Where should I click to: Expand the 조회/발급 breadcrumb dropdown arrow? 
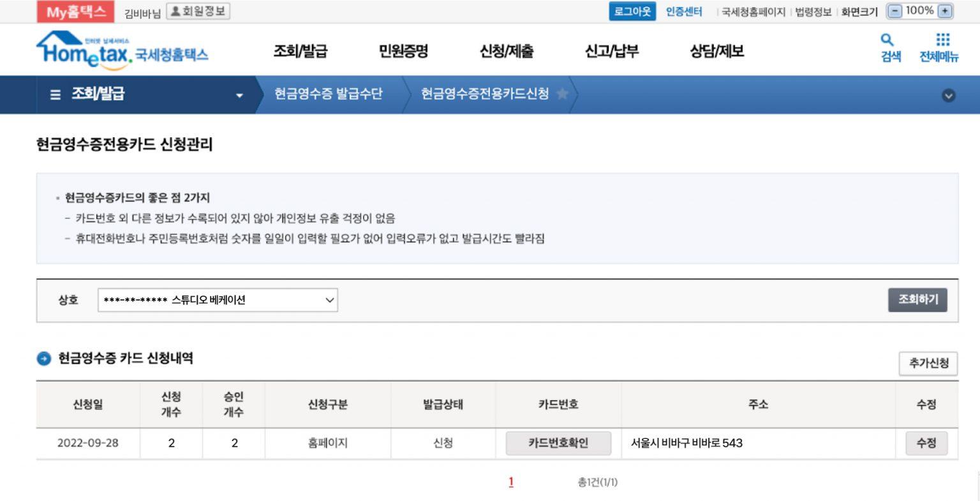[239, 95]
